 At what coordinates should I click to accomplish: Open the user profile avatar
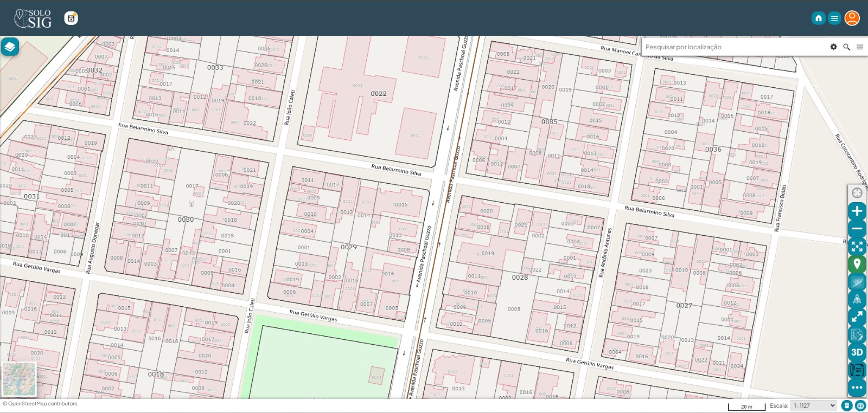point(852,18)
